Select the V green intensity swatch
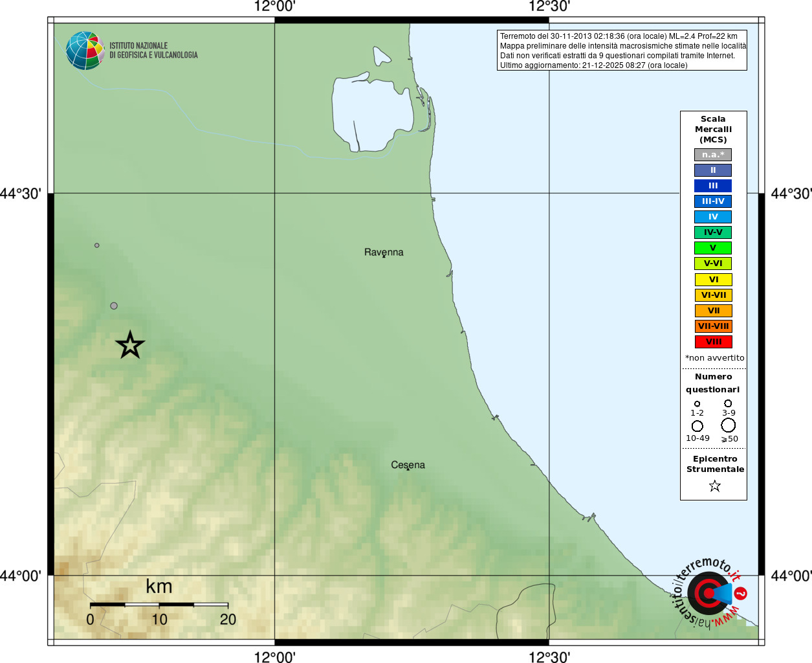 (x=713, y=248)
